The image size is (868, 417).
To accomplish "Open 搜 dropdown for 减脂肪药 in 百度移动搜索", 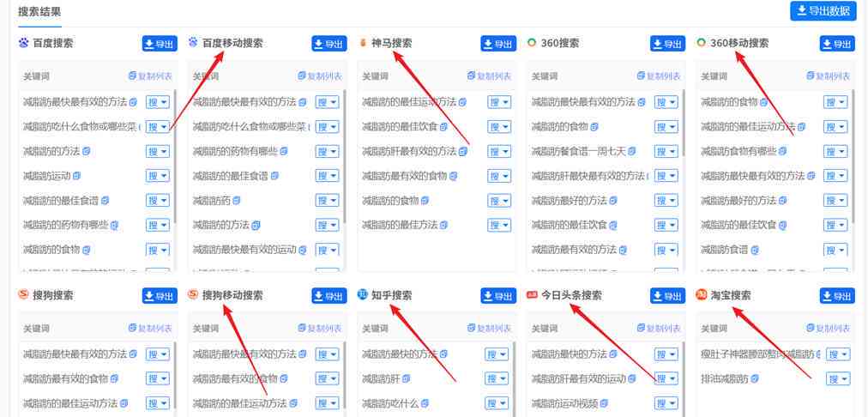I will (x=327, y=201).
